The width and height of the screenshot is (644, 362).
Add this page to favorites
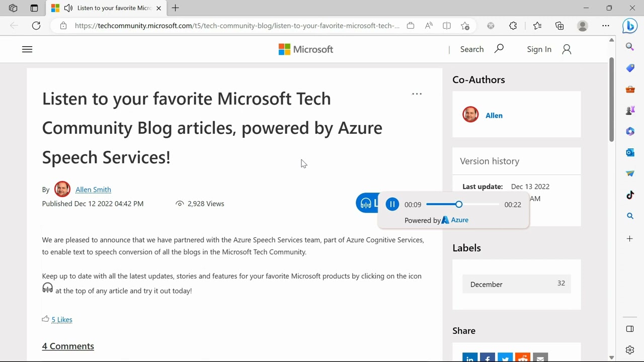point(465,26)
